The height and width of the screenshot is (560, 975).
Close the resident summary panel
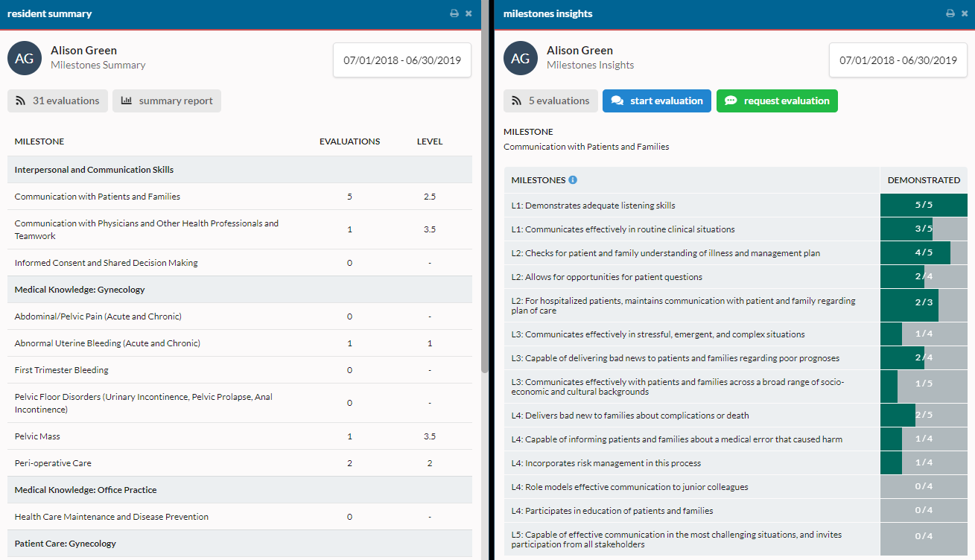tap(469, 13)
